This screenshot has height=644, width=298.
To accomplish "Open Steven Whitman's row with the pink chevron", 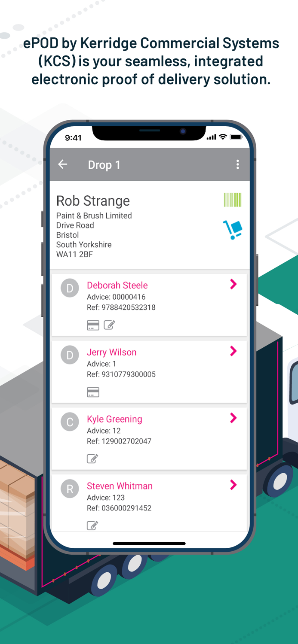I will (233, 485).
